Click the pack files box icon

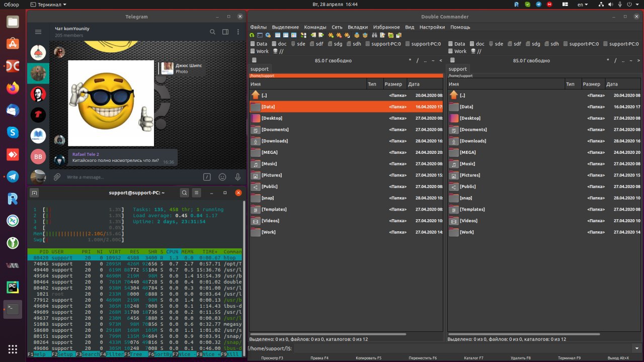click(x=357, y=35)
